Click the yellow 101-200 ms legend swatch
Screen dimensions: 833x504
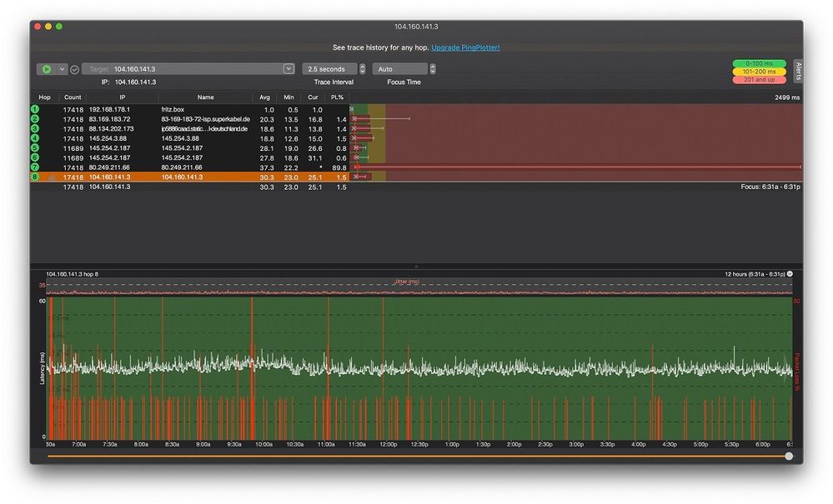click(759, 72)
